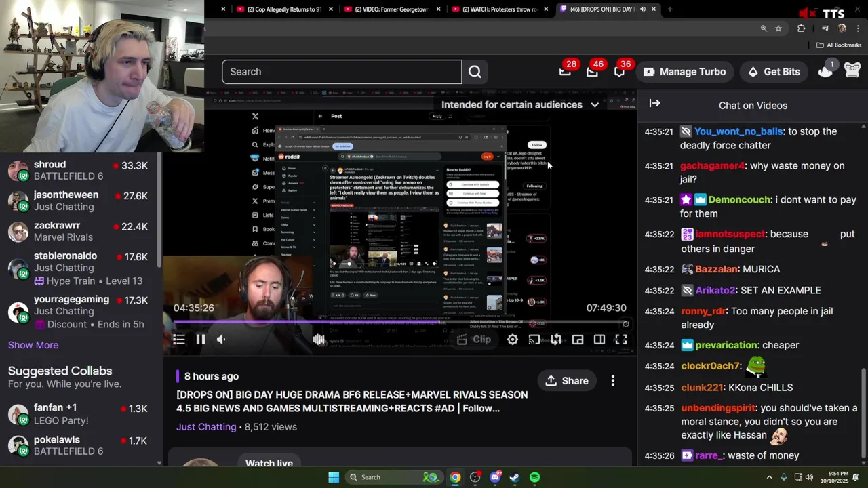Image resolution: width=868 pixels, height=488 pixels.
Task: Mute the video player volume
Action: click(x=221, y=340)
